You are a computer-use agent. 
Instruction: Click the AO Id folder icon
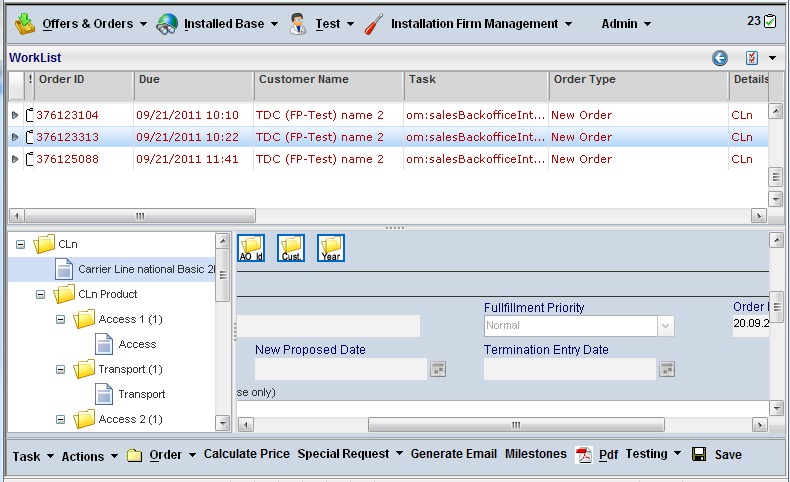(251, 249)
